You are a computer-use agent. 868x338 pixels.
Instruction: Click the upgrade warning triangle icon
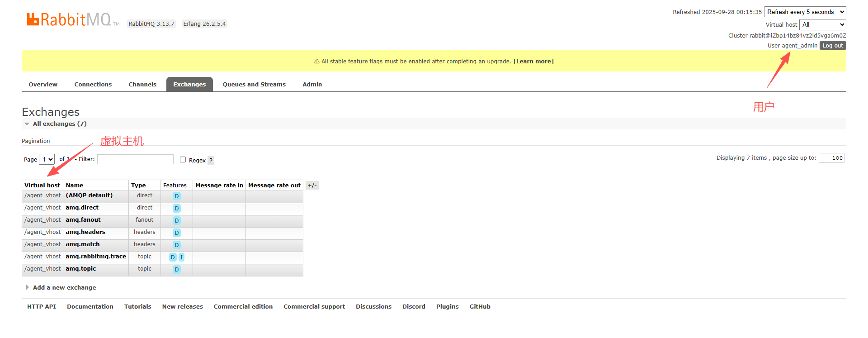click(x=317, y=62)
